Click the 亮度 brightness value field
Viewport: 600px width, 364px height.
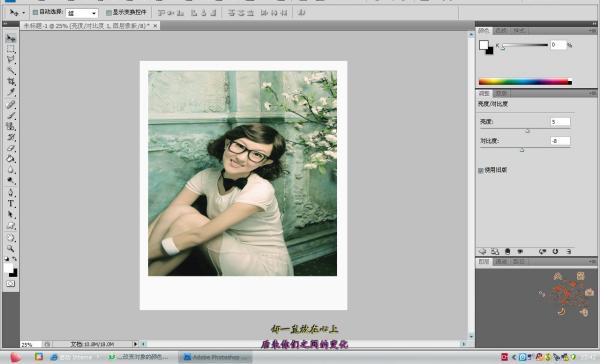coord(560,122)
